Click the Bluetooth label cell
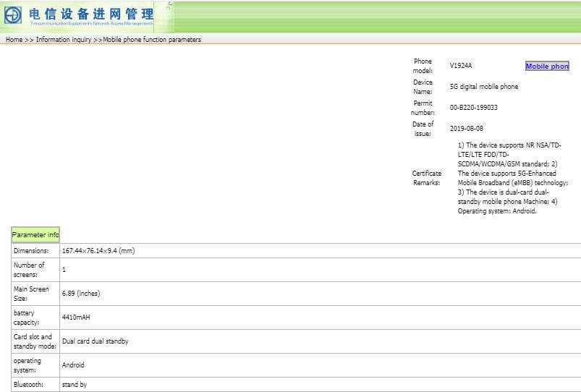The height and width of the screenshot is (392, 581). [x=35, y=385]
